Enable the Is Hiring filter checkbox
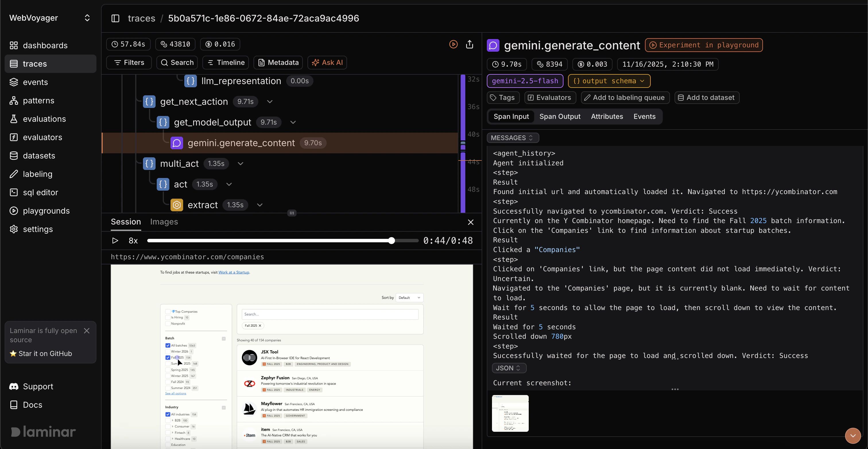Image resolution: width=868 pixels, height=449 pixels. 168,318
